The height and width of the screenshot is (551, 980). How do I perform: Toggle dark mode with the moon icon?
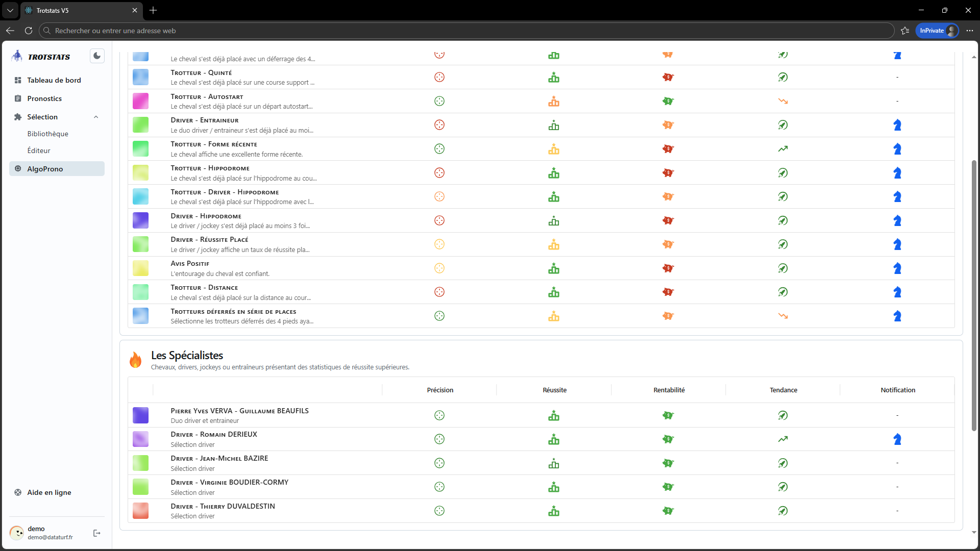[x=97, y=56]
